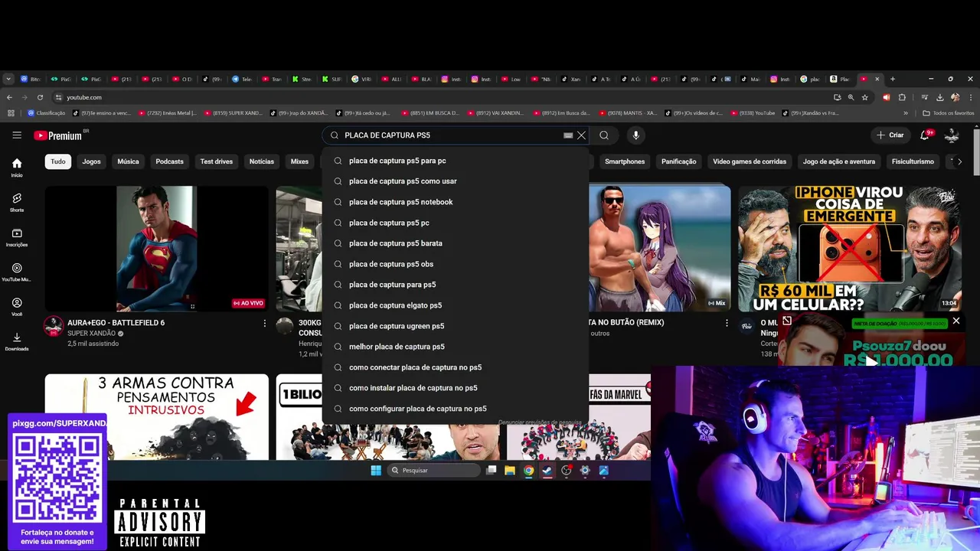Viewport: 980px width, 551px height.
Task: Select the Música filter chip
Action: point(128,161)
